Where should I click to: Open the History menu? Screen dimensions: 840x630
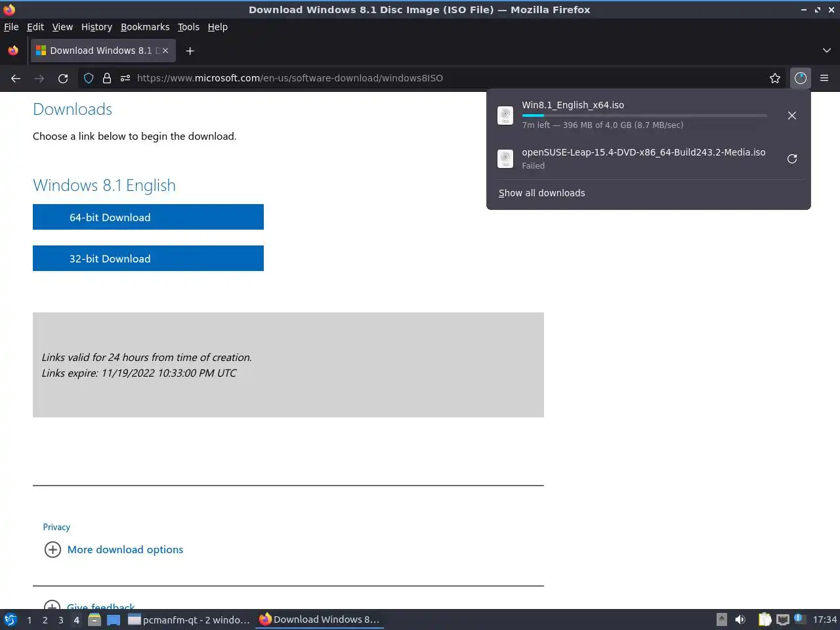[96, 27]
